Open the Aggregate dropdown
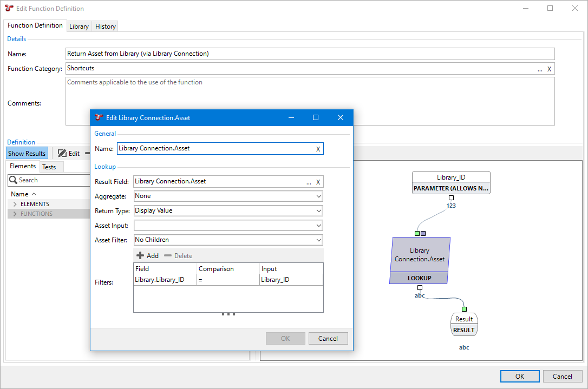This screenshot has width=588, height=389. click(x=318, y=196)
